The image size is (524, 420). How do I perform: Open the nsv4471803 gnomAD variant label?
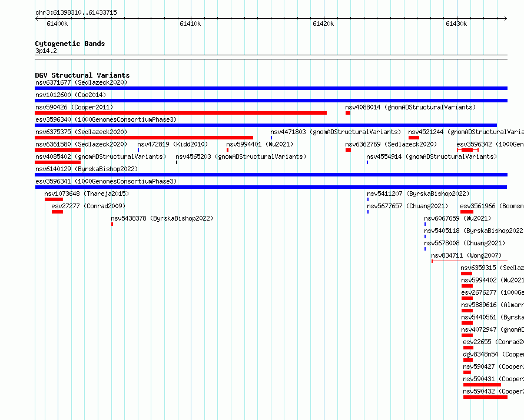(x=336, y=132)
